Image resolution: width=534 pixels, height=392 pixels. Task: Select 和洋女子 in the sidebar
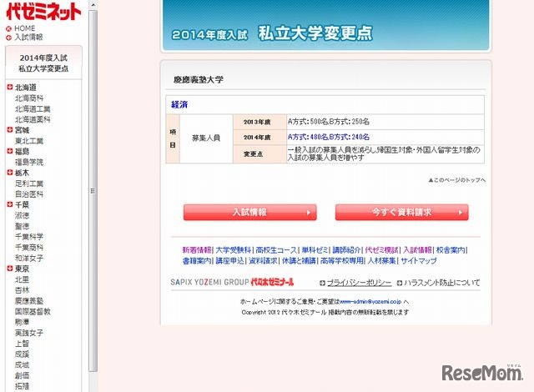[x=29, y=258]
